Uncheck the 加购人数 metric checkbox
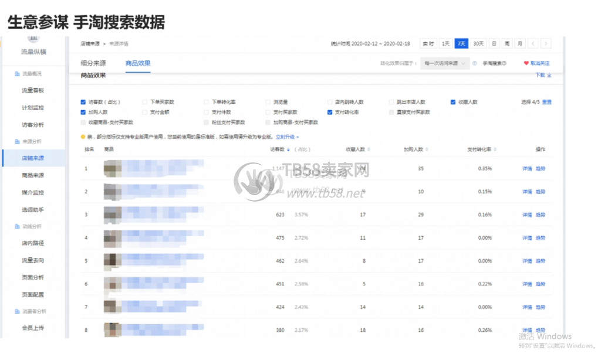This screenshot has width=601, height=364. [x=83, y=113]
